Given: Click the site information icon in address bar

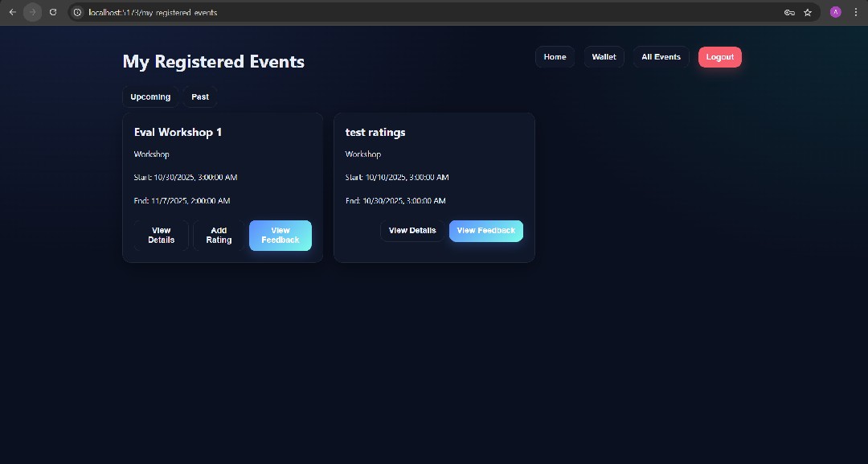Looking at the screenshot, I should pos(77,12).
